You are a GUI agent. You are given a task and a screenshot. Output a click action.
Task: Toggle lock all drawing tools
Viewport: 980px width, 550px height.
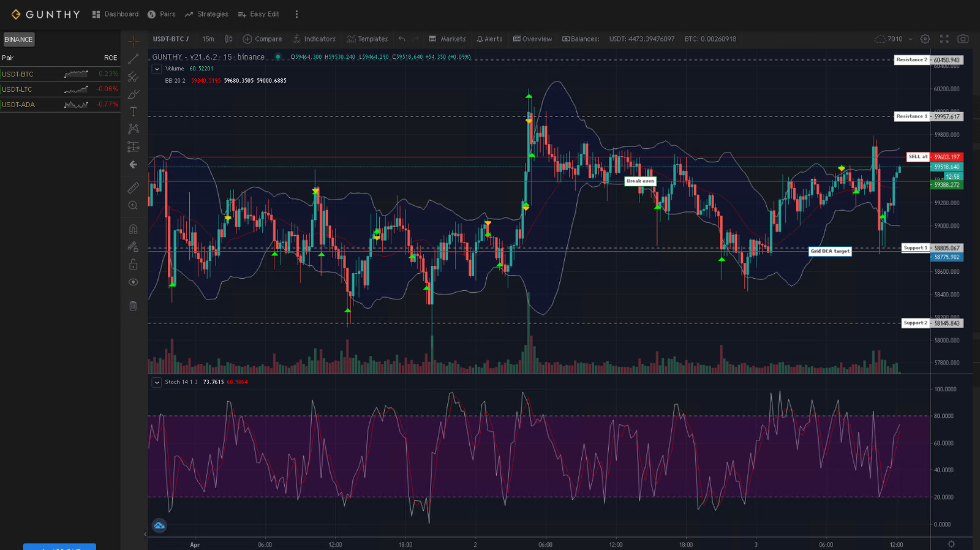[x=133, y=265]
